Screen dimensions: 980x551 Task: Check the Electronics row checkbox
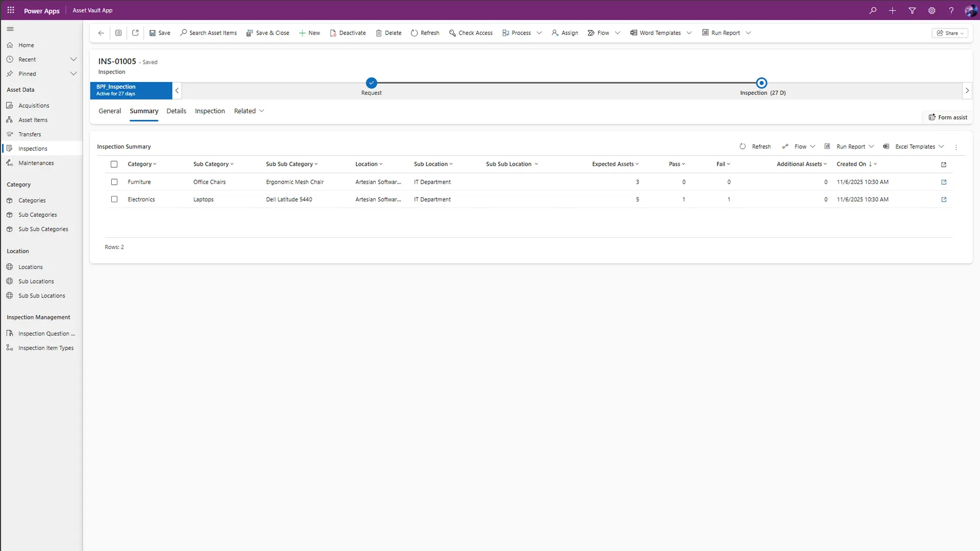[114, 199]
